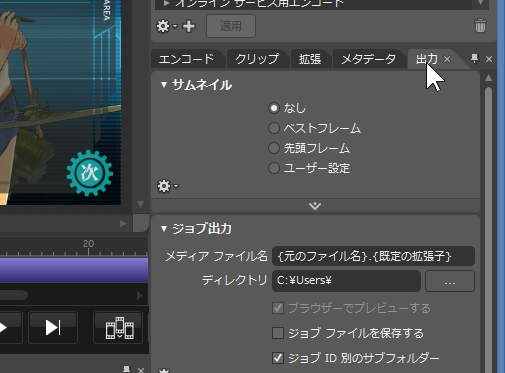Screen dimensions: 505x373
Task: Enable ジョブ ファイルを保存する checkbox
Action: tap(278, 333)
